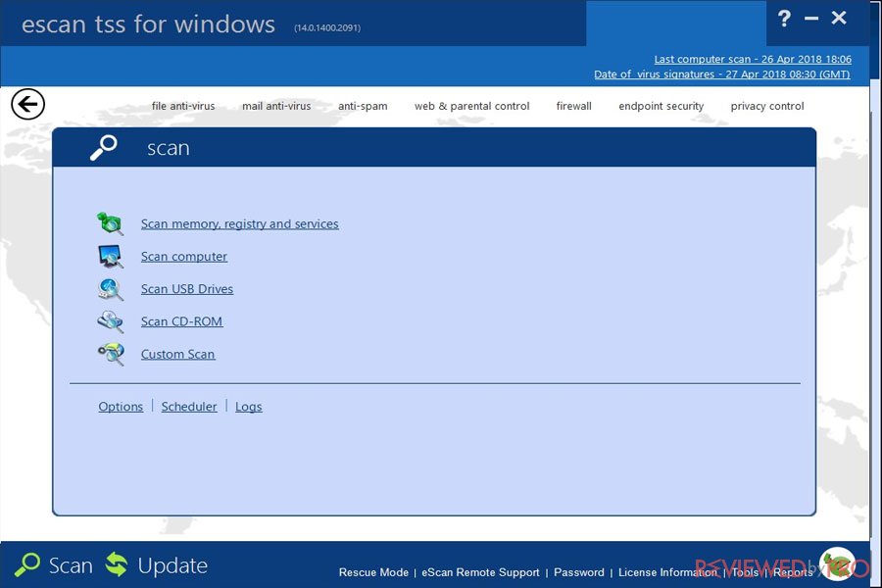
Task: Click the Scan computer link
Action: (x=184, y=257)
